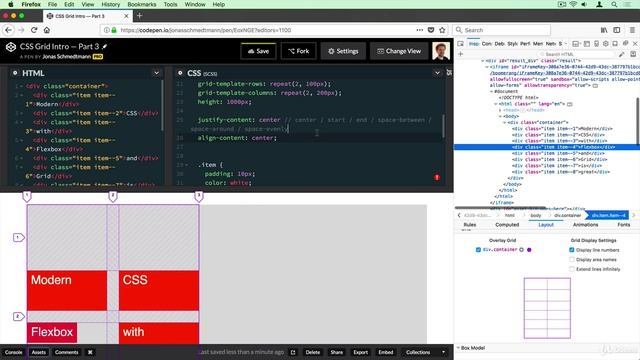Open HTML editor settings gear
Viewport: 640px width, 360px height.
point(15,73)
